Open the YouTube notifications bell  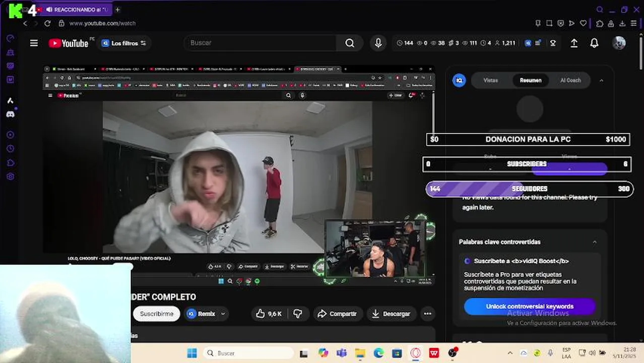594,43
